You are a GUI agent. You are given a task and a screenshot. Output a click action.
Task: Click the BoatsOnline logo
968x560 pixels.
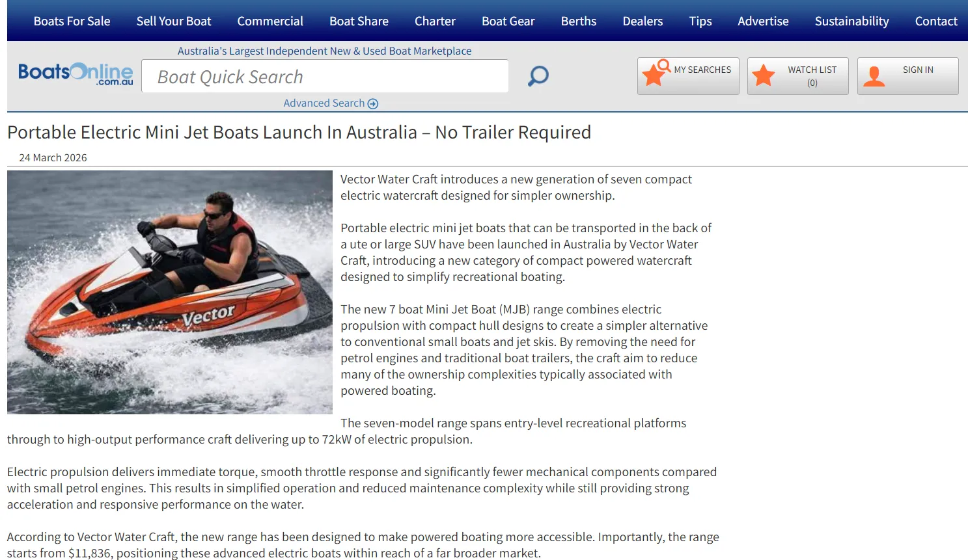coord(74,74)
